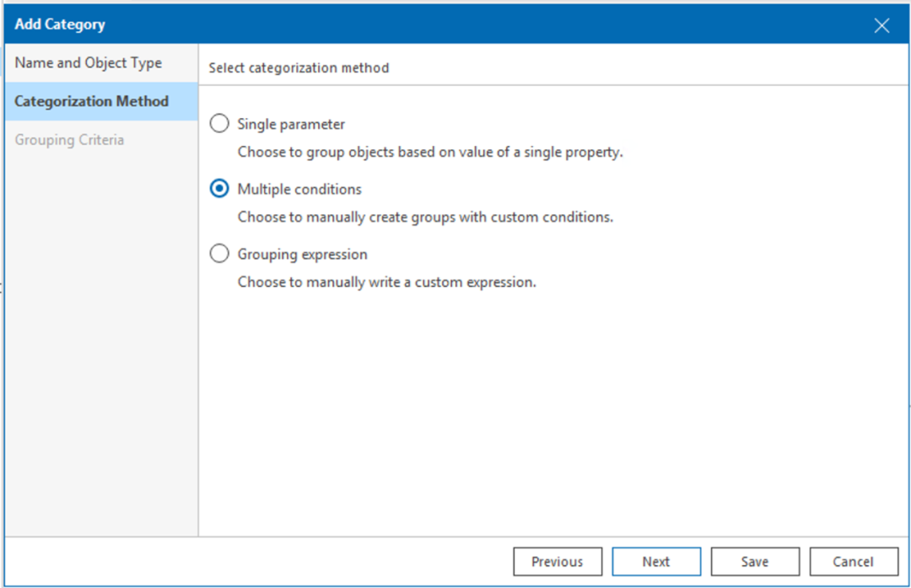Screen dimensions: 911x588
Task: Choose the Multiple conditions radio button
Action: [x=219, y=189]
